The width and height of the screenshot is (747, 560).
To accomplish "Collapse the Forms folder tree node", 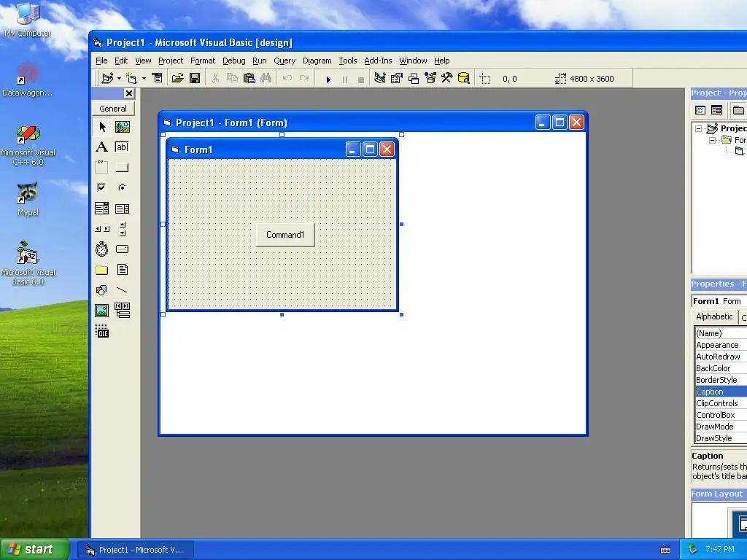I will tap(712, 140).
